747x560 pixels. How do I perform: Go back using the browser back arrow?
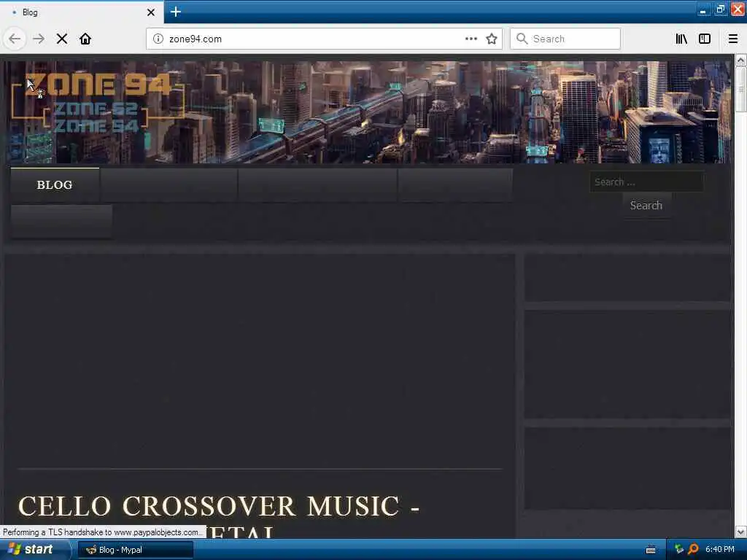pos(15,39)
